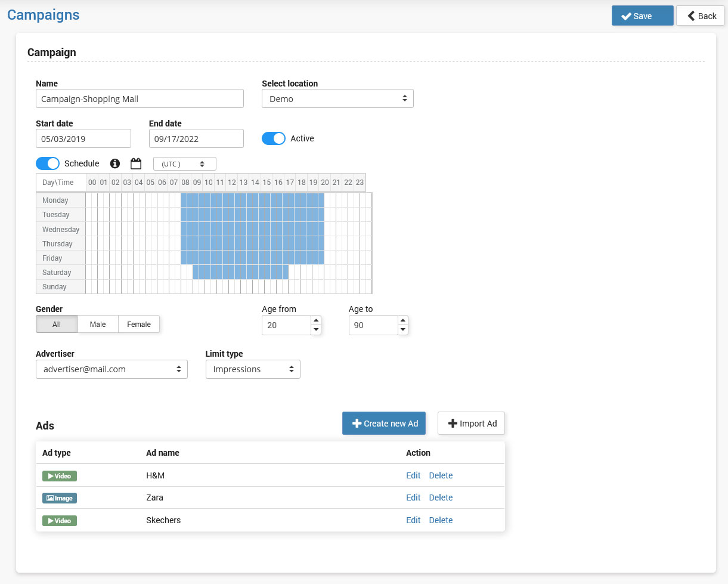Toggle the Active campaign switch

pyautogui.click(x=274, y=138)
